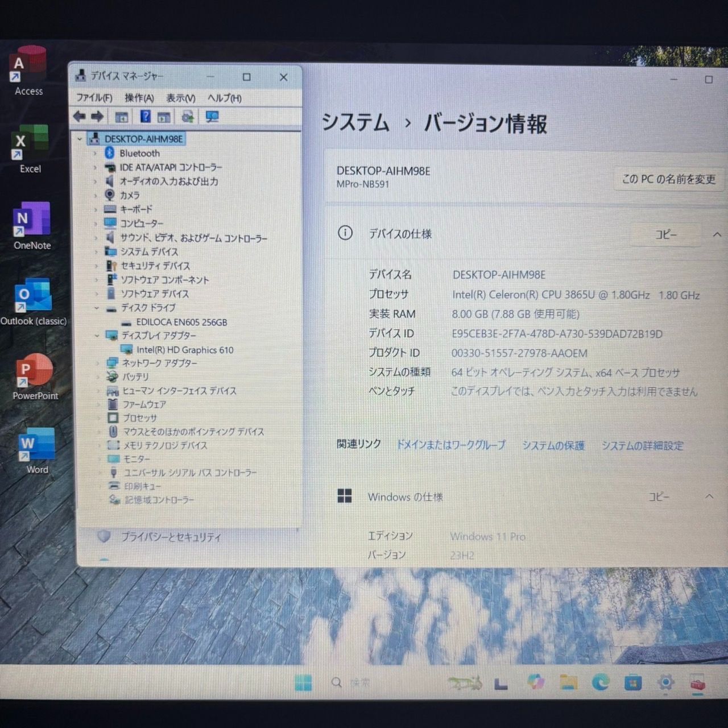Screen dimensions: 728x728
Task: Expand the キーボード node
Action: [96, 209]
